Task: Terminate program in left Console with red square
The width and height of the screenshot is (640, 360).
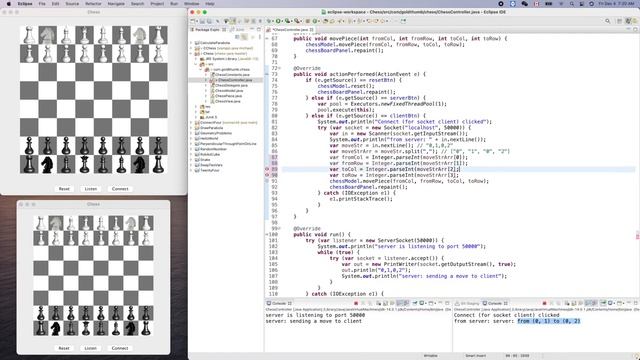Action: (x=356, y=303)
